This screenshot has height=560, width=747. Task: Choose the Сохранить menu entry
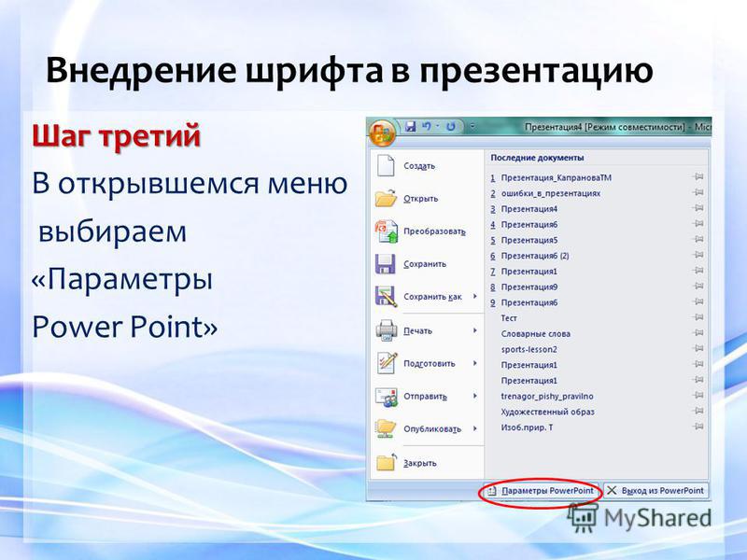428,264
